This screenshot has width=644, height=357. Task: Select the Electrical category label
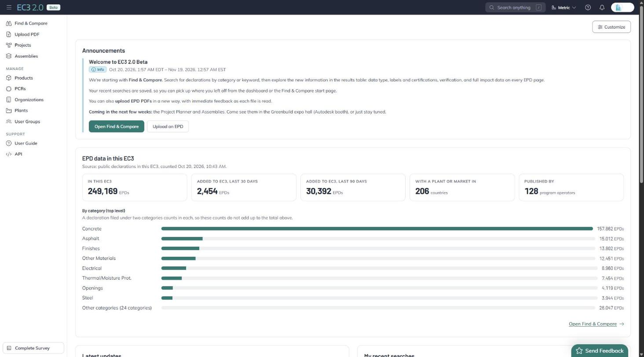[x=92, y=268]
